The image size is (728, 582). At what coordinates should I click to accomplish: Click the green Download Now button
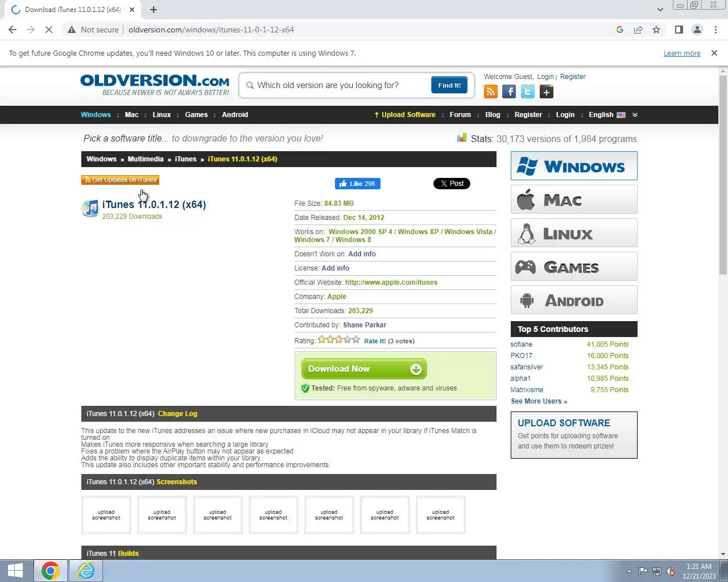364,369
